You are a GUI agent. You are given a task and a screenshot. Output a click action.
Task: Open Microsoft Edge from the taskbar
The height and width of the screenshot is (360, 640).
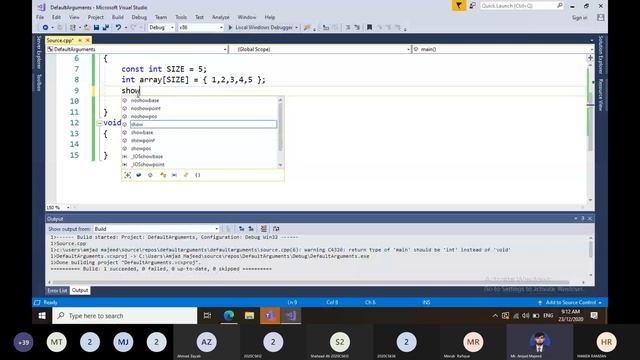click(x=229, y=316)
